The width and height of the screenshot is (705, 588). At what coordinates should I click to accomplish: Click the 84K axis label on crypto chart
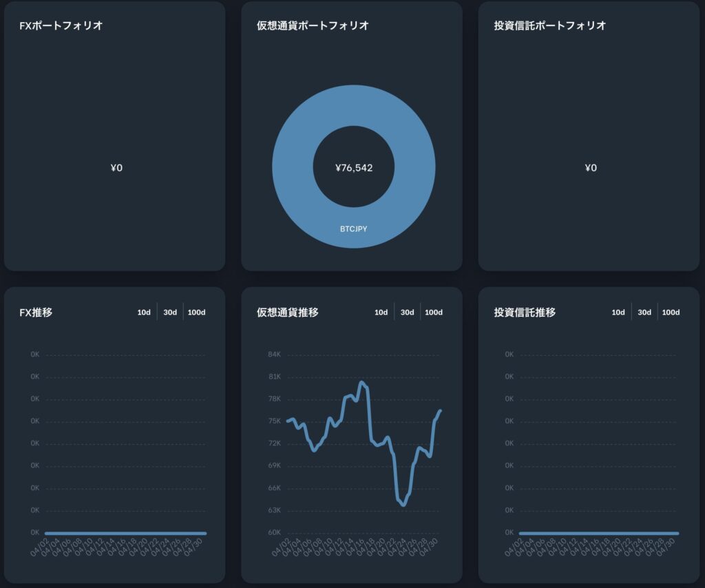point(274,355)
